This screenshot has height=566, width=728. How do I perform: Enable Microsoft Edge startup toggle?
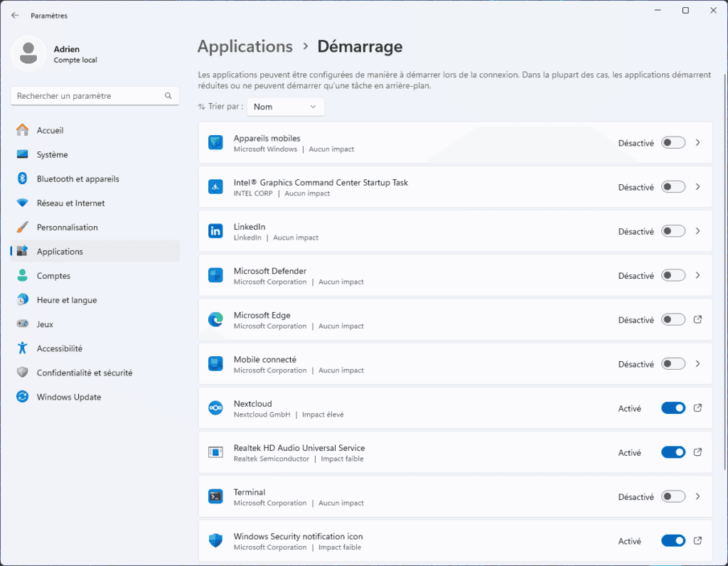[x=673, y=319]
